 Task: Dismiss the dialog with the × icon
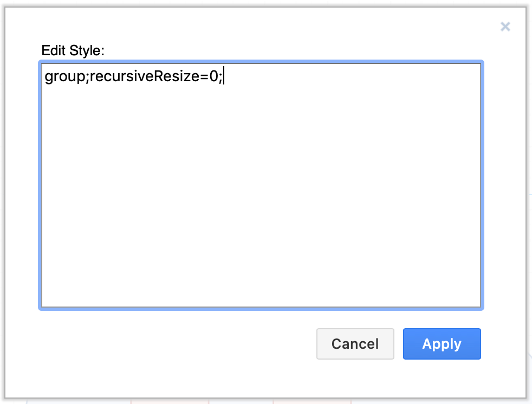tap(505, 27)
